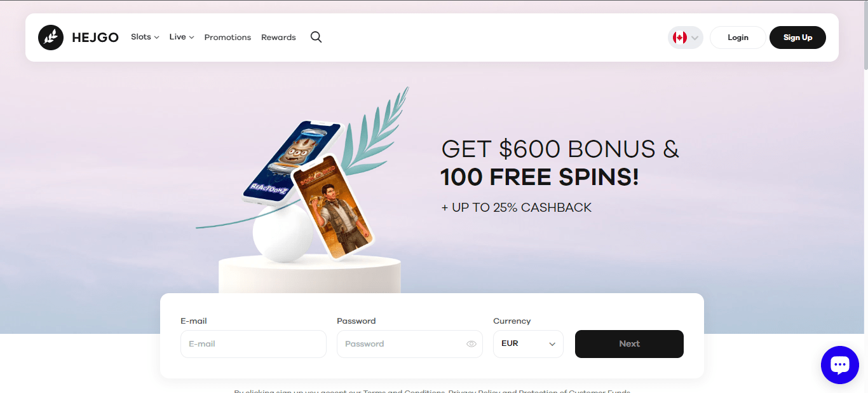Go to Promotions page
Screen dimensions: 868x393
[227, 38]
